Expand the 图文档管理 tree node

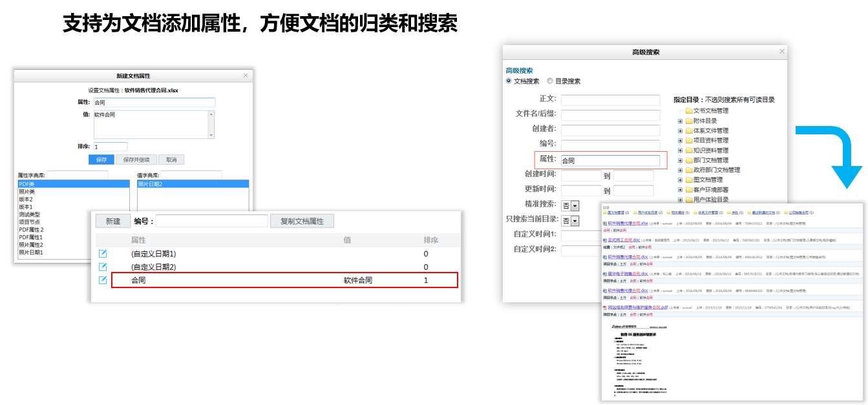680,180
